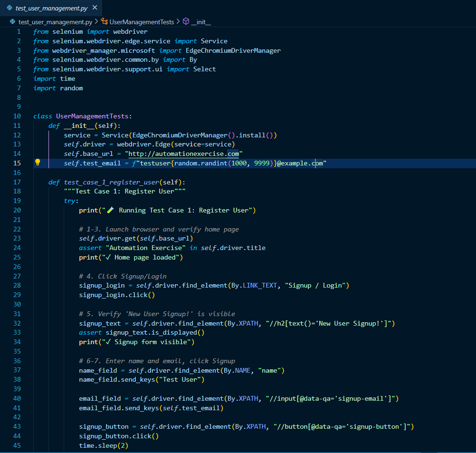The image size is (476, 453).
Task: Click 'test_case_1_register_user' function name
Action: tap(112, 182)
